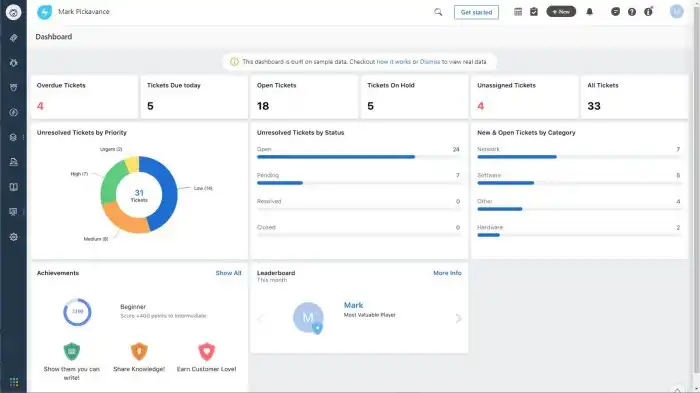Open the Admin gear icon in sidebar

point(13,237)
